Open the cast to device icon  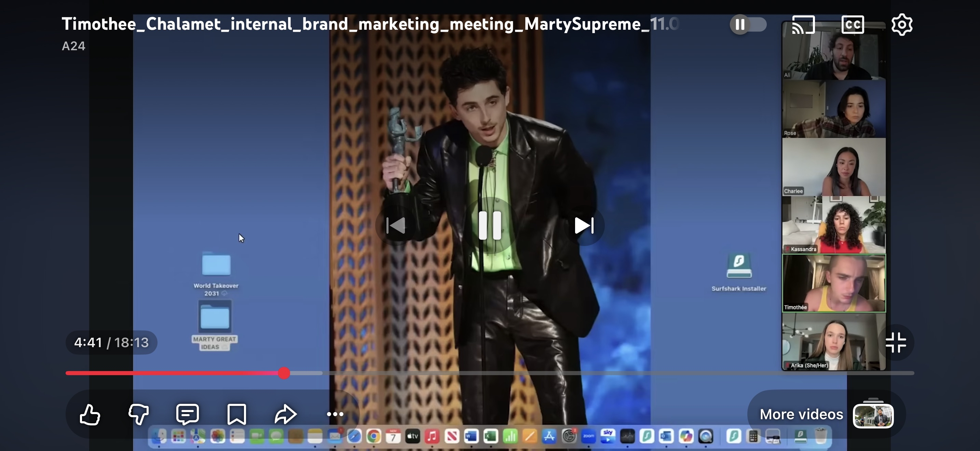pyautogui.click(x=803, y=25)
